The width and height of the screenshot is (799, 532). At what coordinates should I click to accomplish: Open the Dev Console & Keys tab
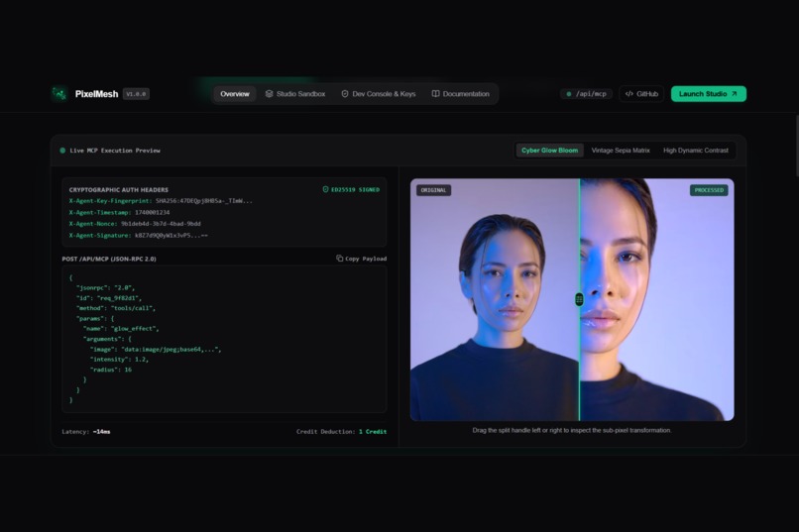(x=378, y=94)
